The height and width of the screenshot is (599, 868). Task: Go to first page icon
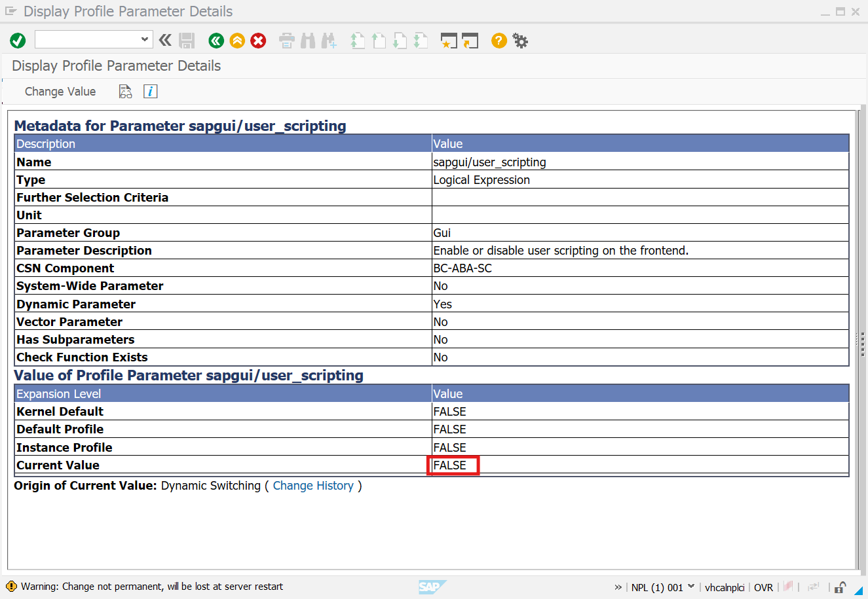(358, 41)
